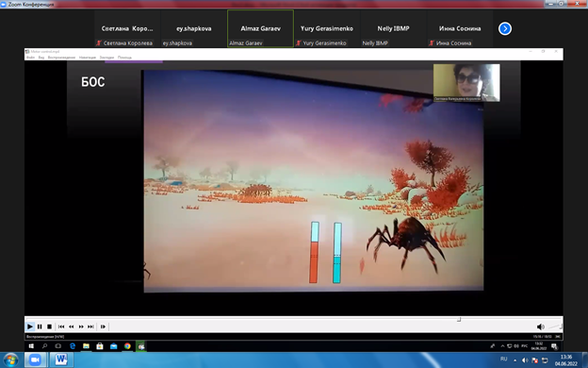Open Zoom from the Windows taskbar

[x=35, y=360]
